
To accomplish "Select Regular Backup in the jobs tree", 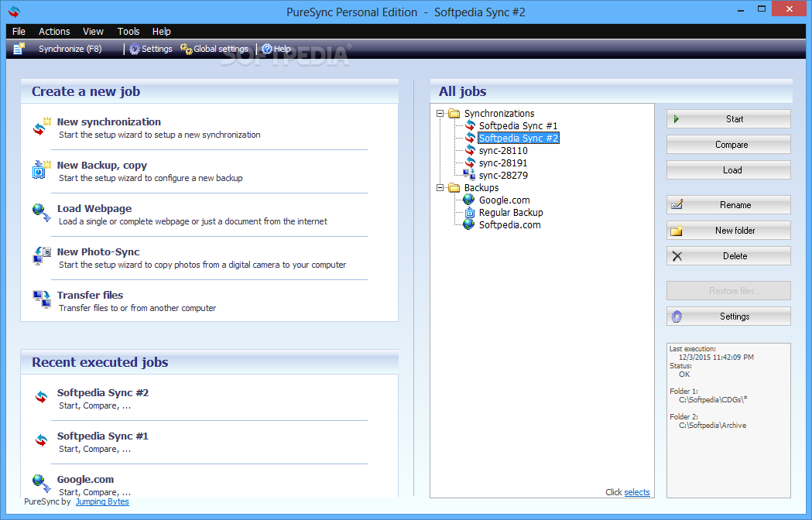I will (x=511, y=212).
